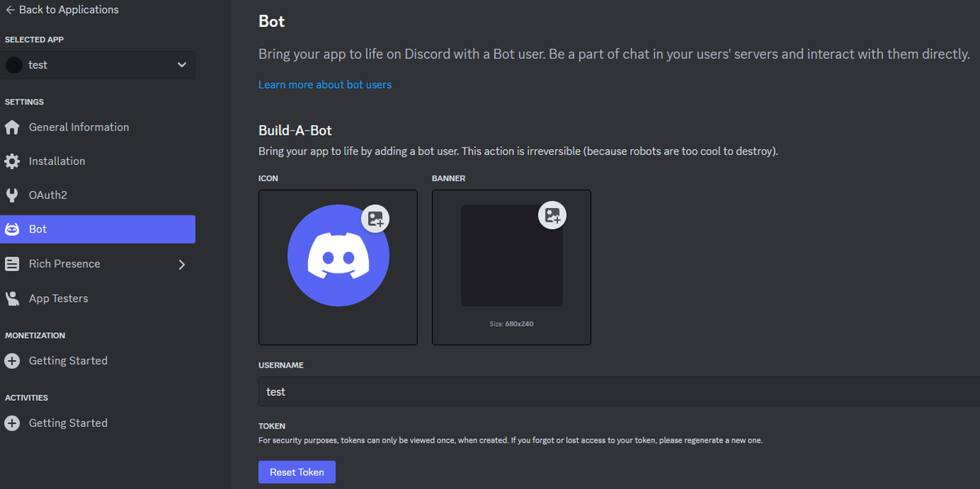The image size is (980, 489).
Task: Open the selected app dropdown showing test
Action: click(x=98, y=65)
